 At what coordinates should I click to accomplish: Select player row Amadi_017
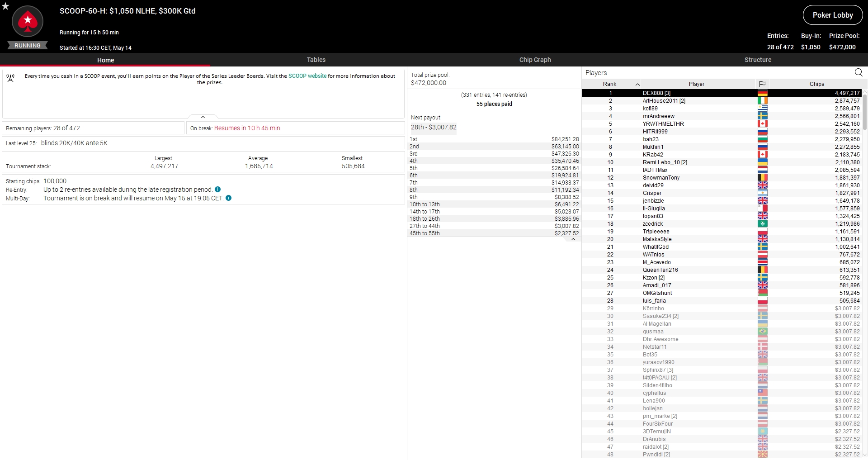722,285
